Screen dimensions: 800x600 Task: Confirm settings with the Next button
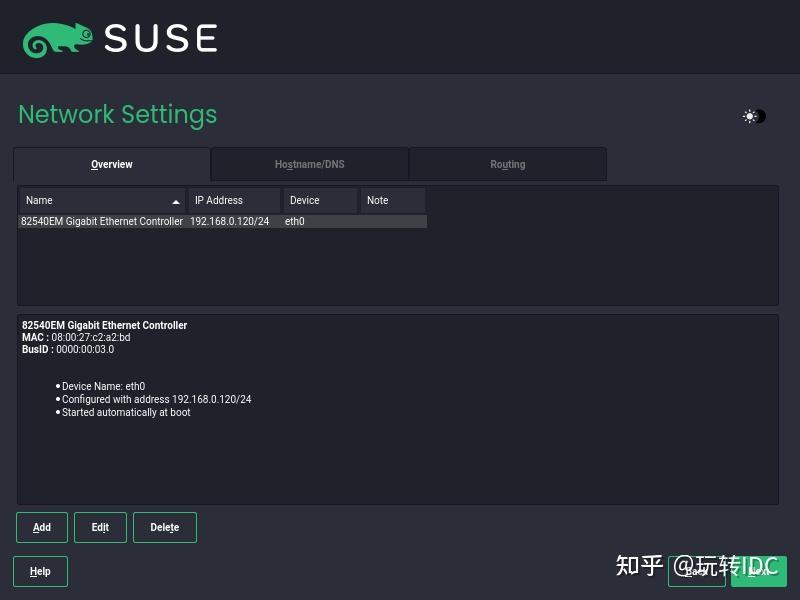pos(760,572)
